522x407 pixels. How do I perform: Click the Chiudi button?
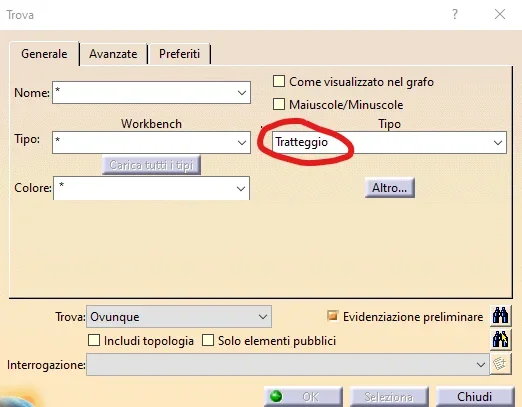[475, 397]
